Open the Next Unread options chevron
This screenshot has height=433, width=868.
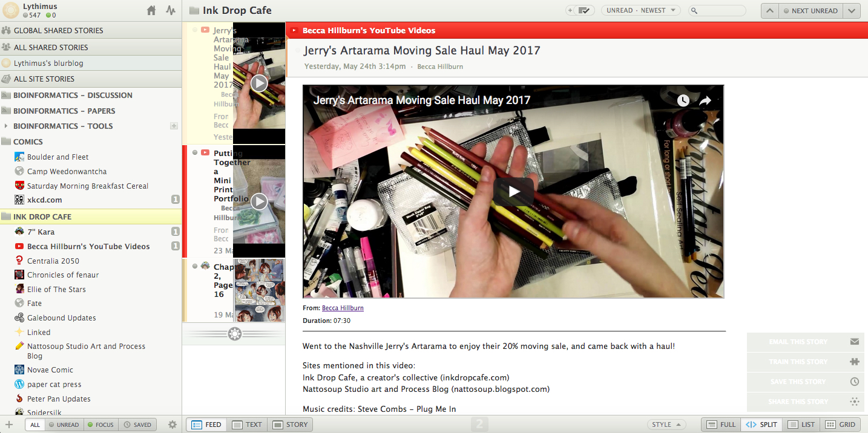click(x=852, y=10)
